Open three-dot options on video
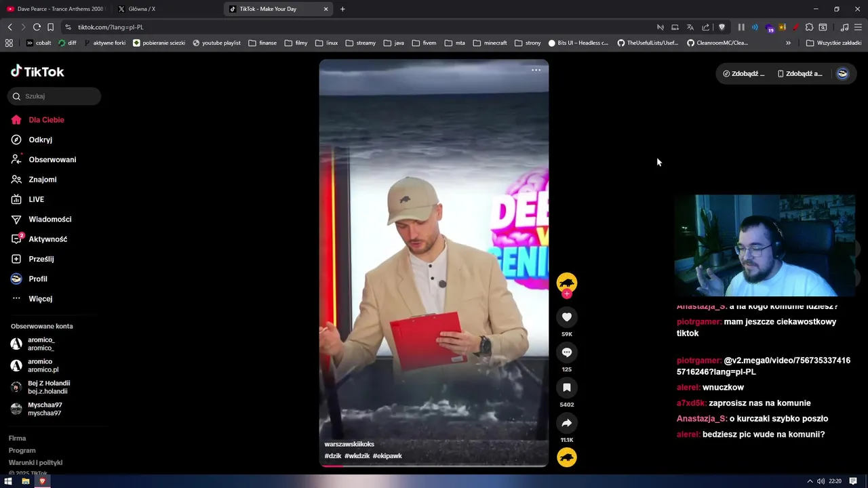This screenshot has width=868, height=488. pyautogui.click(x=536, y=70)
